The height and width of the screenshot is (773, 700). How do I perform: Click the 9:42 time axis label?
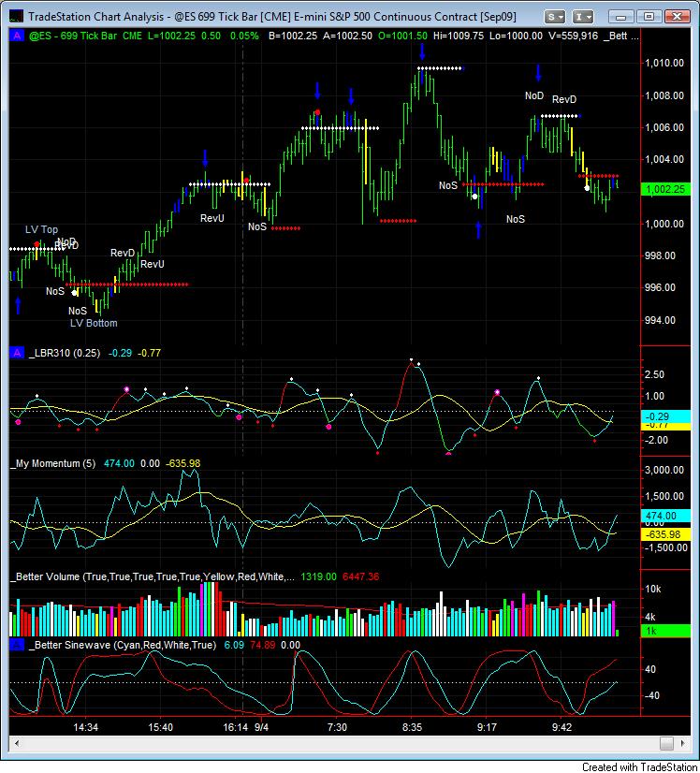tap(562, 727)
